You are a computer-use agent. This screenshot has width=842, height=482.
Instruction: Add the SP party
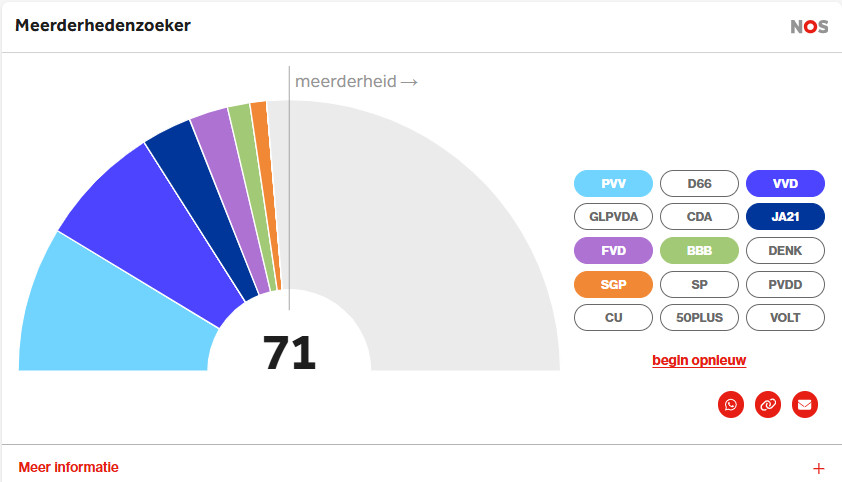[699, 284]
